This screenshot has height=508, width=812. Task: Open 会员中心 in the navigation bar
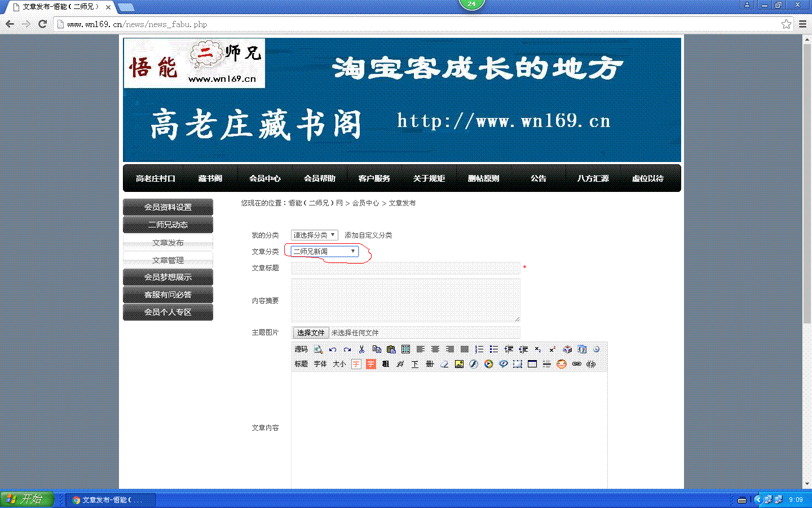coord(265,178)
